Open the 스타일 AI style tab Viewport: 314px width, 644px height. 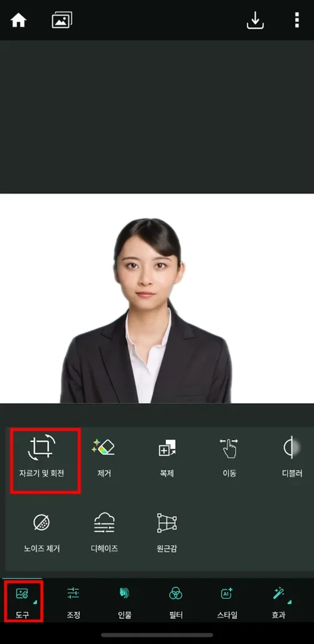227,602
